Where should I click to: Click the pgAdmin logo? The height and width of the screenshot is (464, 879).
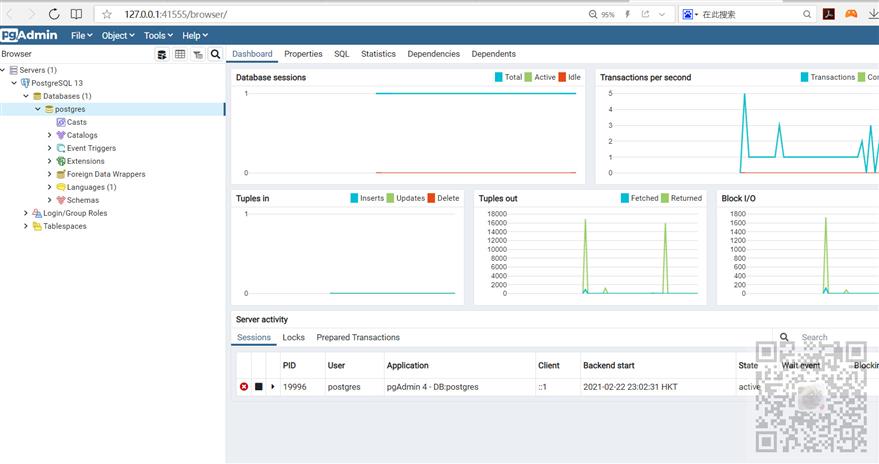point(29,35)
